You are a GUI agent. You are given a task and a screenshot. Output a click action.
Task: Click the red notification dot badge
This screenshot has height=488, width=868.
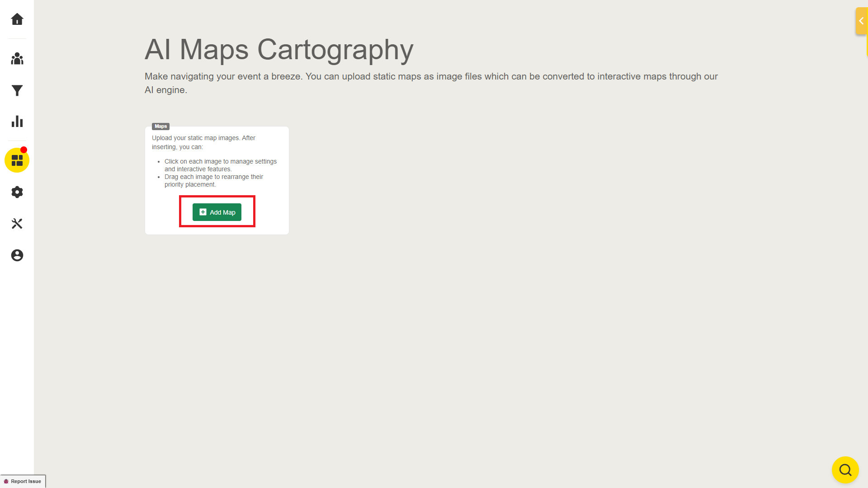click(x=24, y=150)
